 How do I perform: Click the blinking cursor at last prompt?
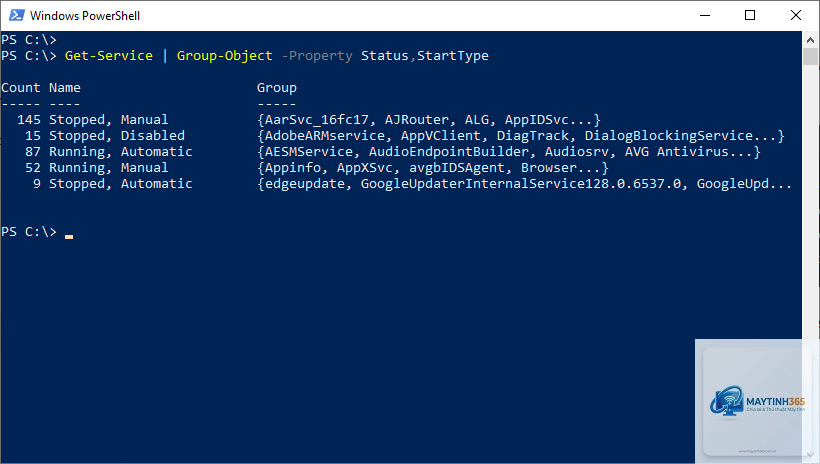(69, 236)
